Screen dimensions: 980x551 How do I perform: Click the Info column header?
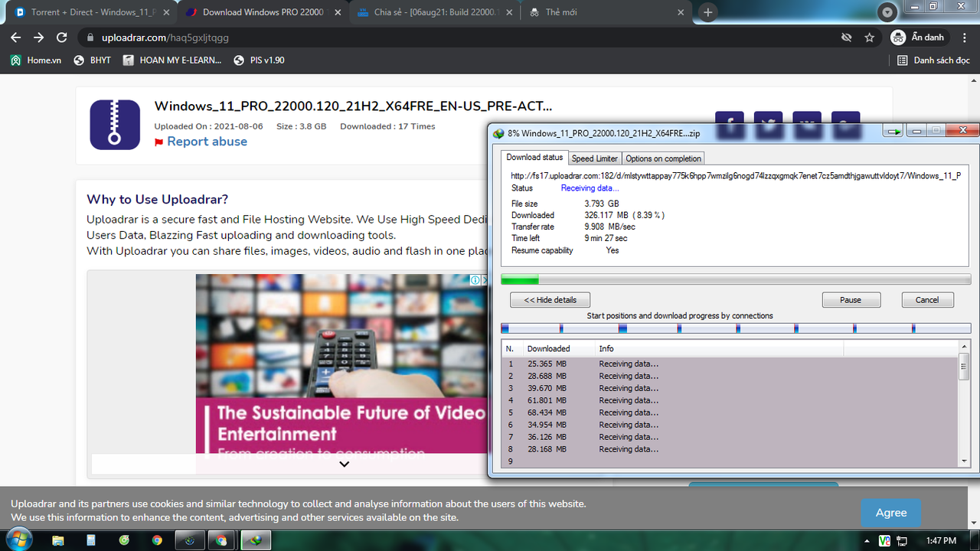[x=719, y=348]
